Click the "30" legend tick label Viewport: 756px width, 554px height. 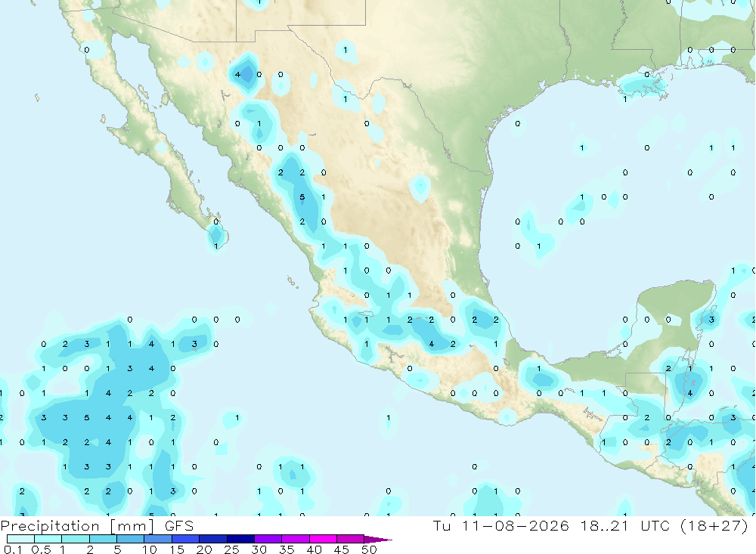[259, 549]
